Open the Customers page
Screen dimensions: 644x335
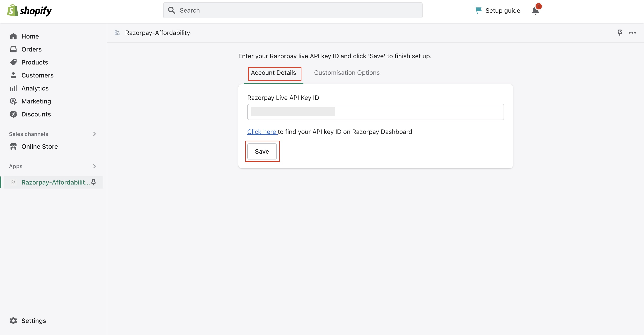38,75
